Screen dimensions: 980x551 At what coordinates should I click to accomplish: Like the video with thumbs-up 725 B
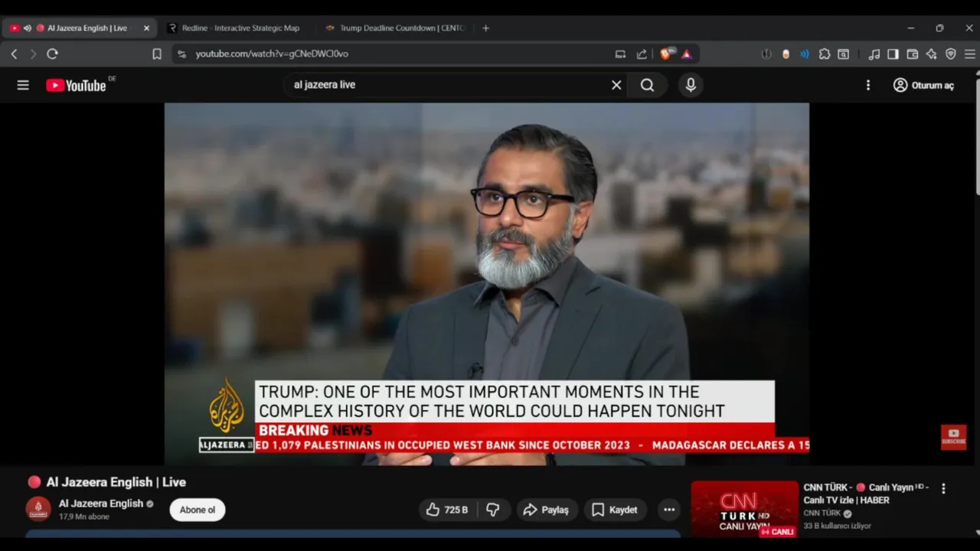tap(446, 510)
